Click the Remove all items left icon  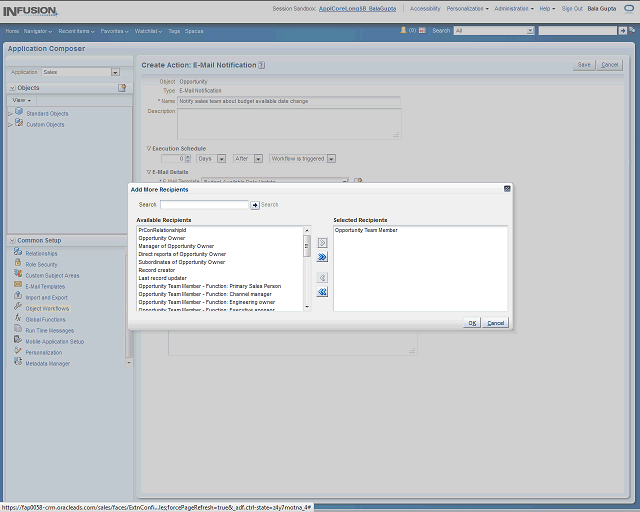(322, 292)
